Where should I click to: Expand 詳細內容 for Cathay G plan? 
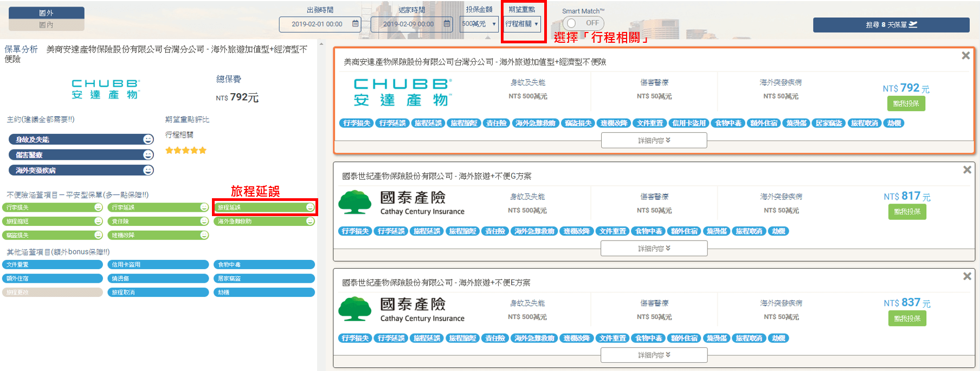click(654, 249)
